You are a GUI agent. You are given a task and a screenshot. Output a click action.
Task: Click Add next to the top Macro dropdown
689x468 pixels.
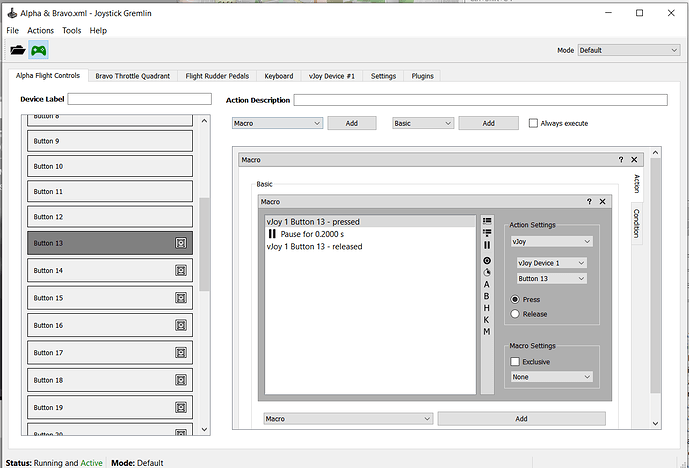click(352, 123)
